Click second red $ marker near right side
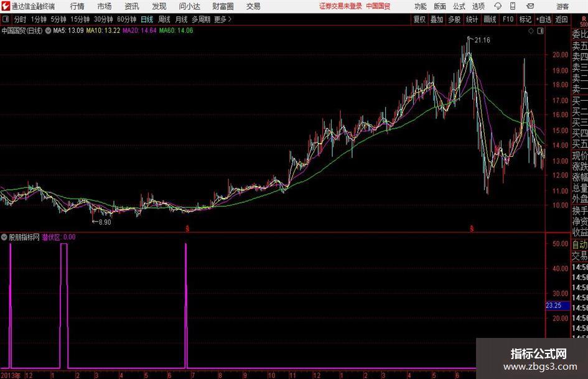 tap(472, 228)
